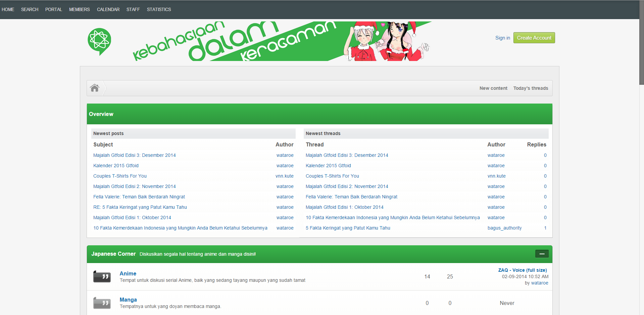Open Kalender 2015 Gtfoid in Newest posts

point(116,166)
